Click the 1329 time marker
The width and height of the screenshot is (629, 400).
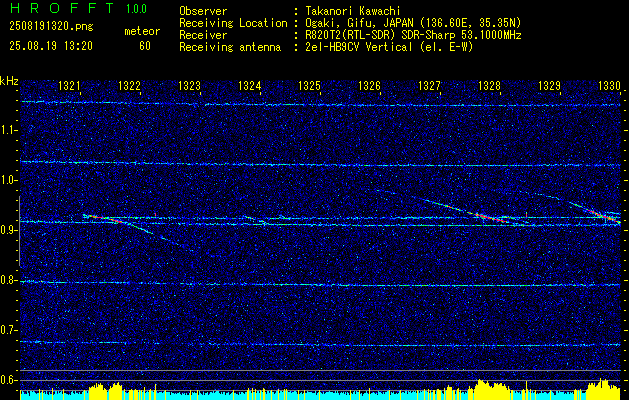tap(549, 85)
